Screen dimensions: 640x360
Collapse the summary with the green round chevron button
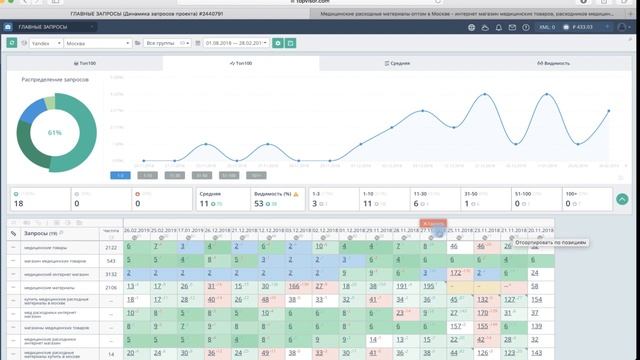click(x=622, y=199)
